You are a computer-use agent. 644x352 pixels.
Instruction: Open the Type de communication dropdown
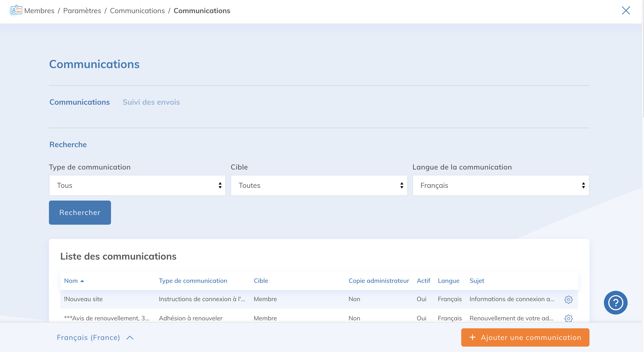click(x=137, y=185)
